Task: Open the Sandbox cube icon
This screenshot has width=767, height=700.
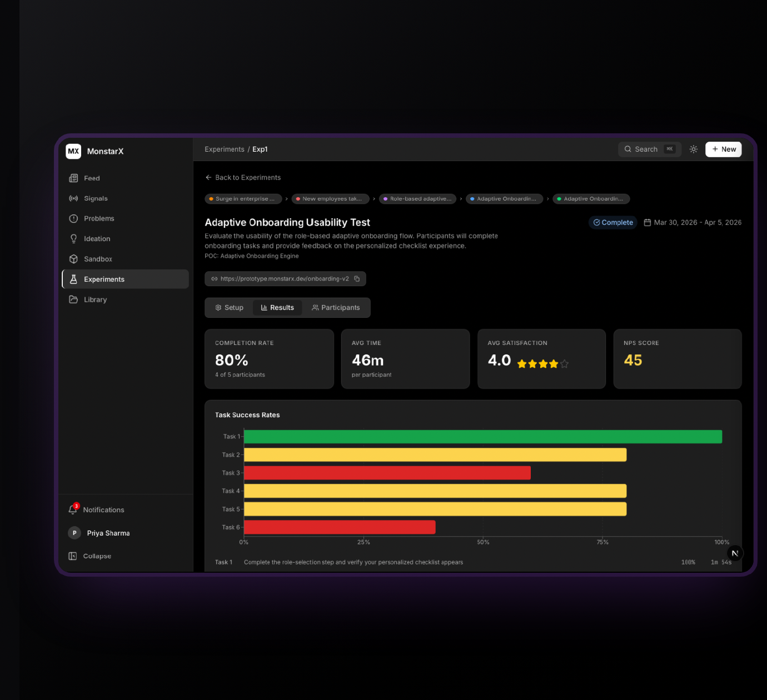Action: (x=73, y=259)
